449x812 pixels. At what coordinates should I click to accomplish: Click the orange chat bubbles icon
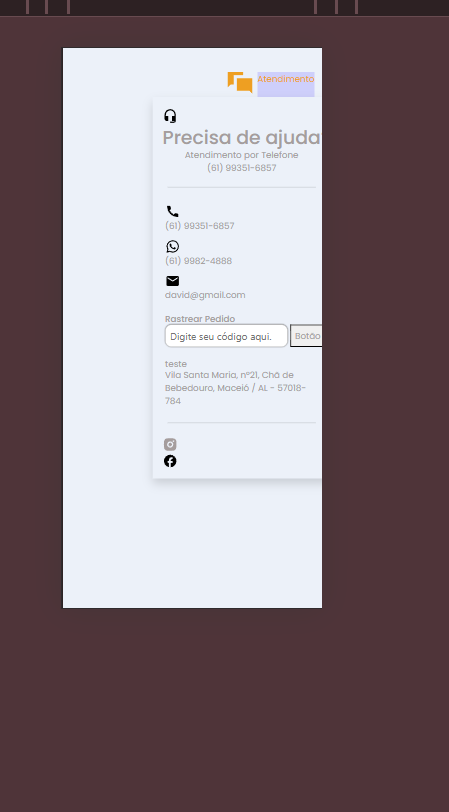(240, 82)
